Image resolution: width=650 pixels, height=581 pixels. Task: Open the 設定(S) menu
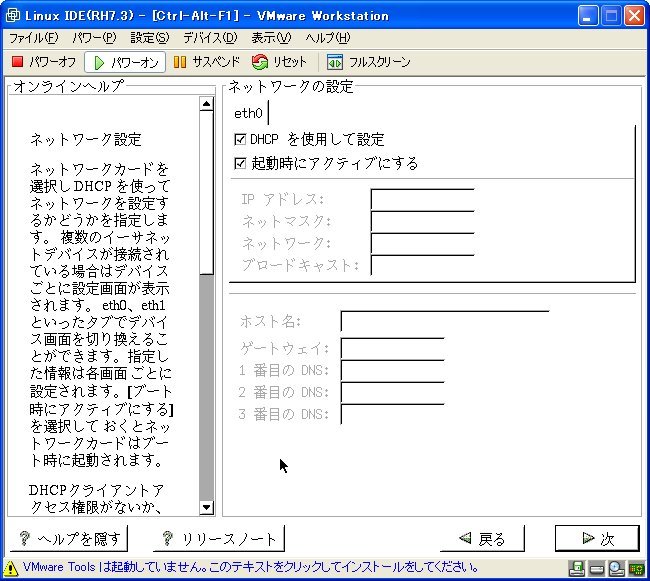(150, 38)
